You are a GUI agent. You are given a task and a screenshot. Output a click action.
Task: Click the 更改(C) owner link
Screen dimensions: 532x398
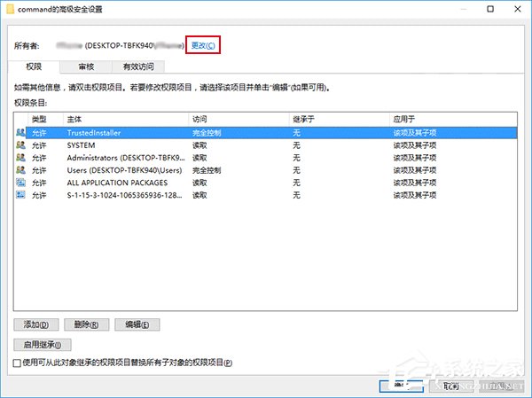pos(203,45)
